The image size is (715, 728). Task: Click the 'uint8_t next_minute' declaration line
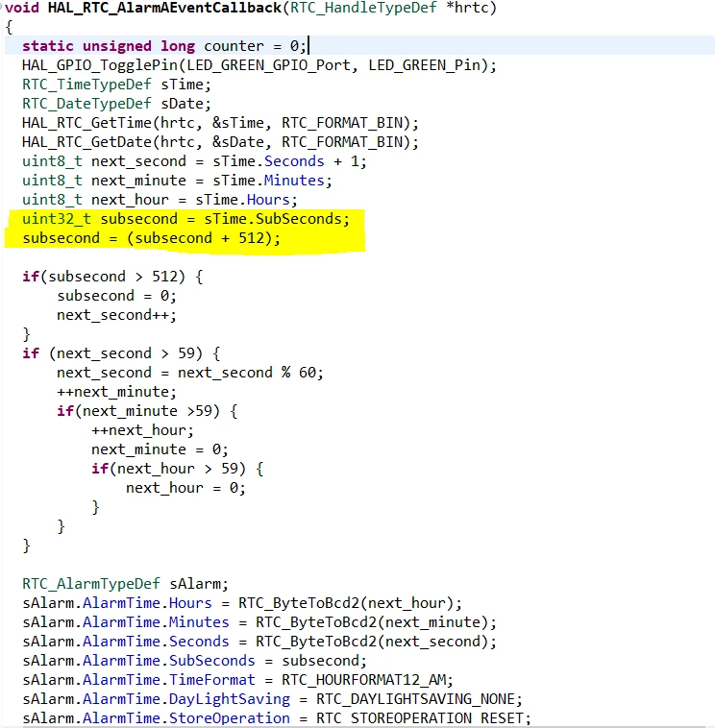177,181
